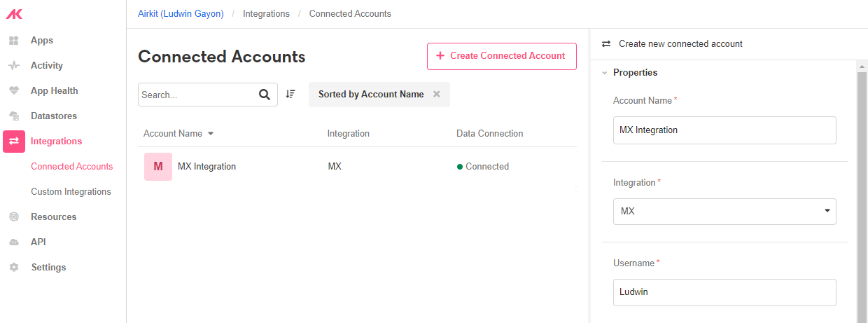Open the Activity pulse icon

tap(13, 66)
